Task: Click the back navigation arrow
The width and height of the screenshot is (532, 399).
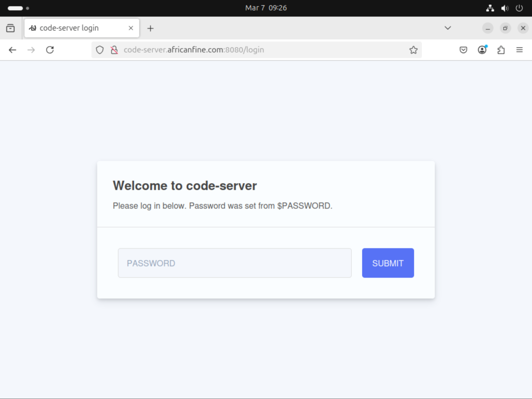Action: 12,50
